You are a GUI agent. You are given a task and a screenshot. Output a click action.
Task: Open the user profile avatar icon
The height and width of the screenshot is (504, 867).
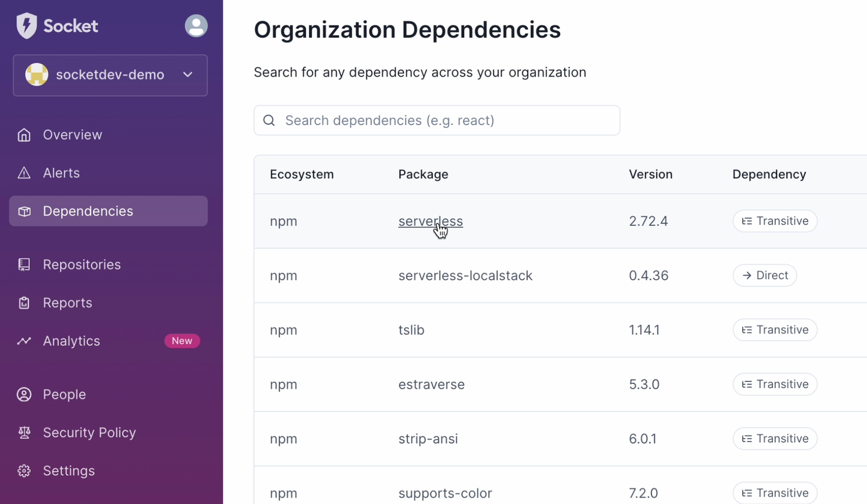pyautogui.click(x=196, y=25)
